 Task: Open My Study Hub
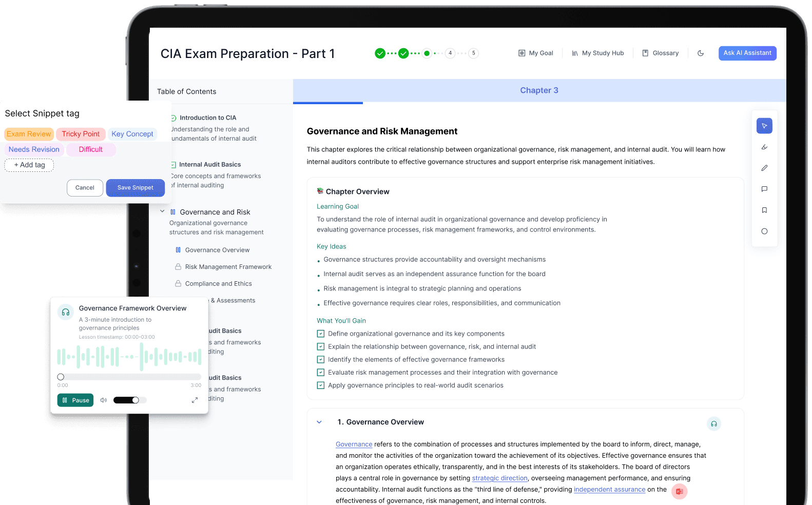(x=597, y=53)
